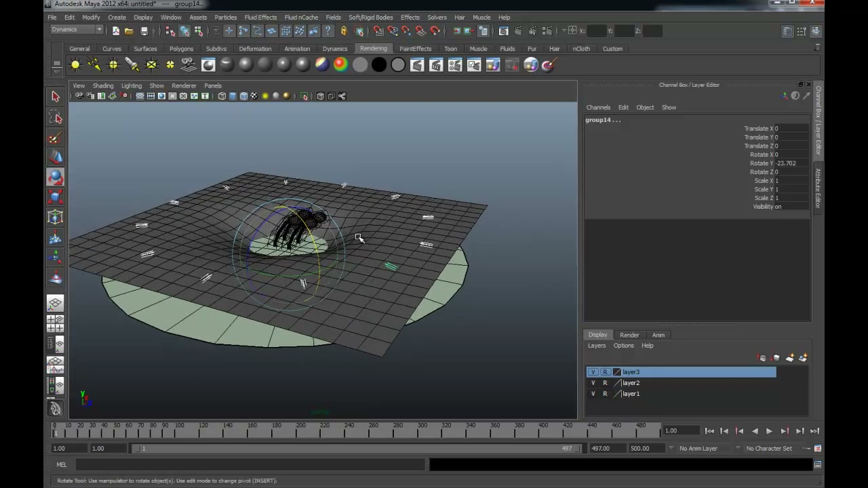The height and width of the screenshot is (488, 868).
Task: Create new empty layer icon
Action: 789,358
